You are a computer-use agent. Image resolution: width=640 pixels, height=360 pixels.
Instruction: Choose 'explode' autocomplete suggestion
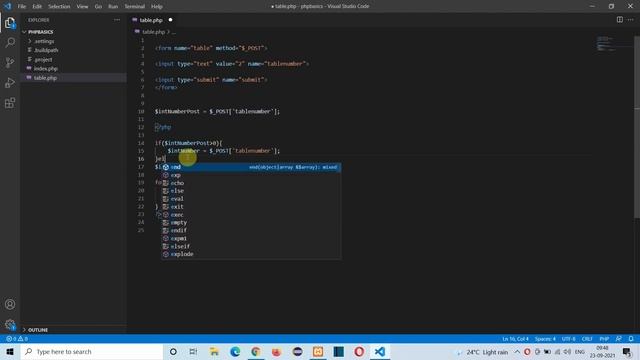point(251,254)
